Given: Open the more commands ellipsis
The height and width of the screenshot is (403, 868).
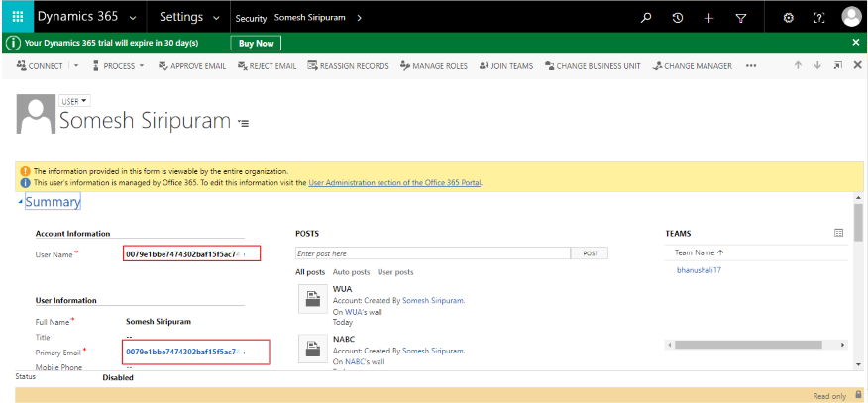Looking at the screenshot, I should [x=751, y=65].
